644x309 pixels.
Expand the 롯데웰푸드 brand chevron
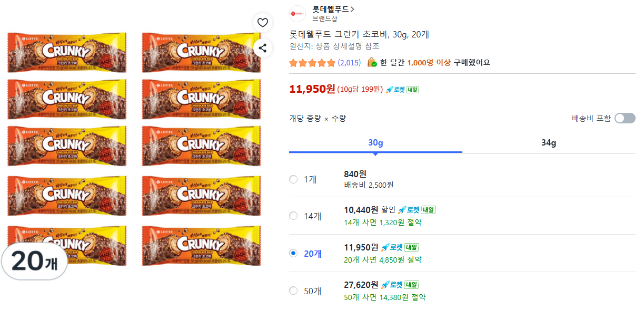[x=352, y=9]
